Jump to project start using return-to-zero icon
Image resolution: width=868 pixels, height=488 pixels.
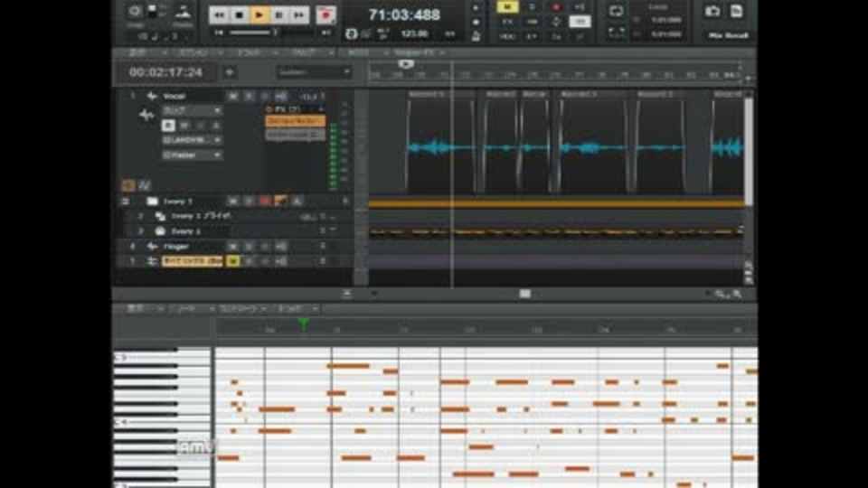219,33
